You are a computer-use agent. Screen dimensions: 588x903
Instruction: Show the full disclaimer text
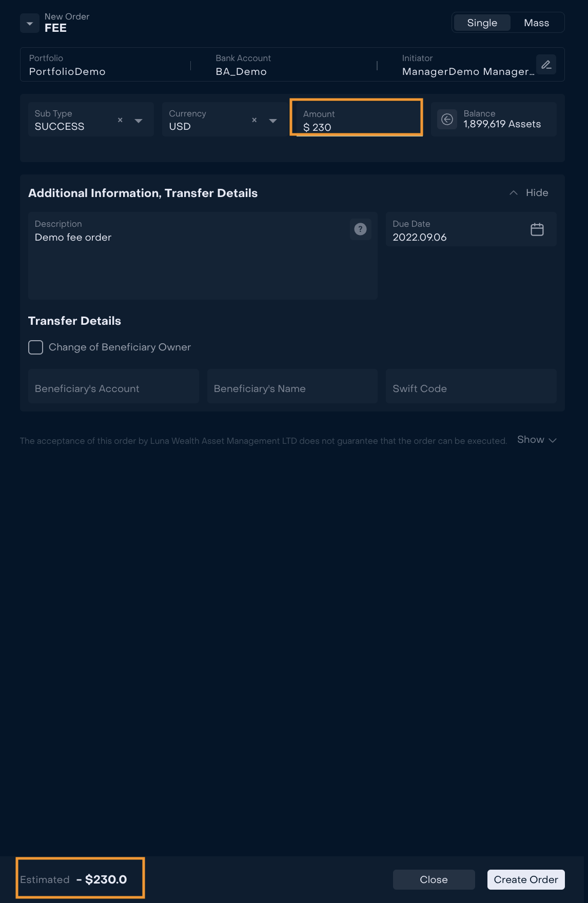click(x=537, y=440)
